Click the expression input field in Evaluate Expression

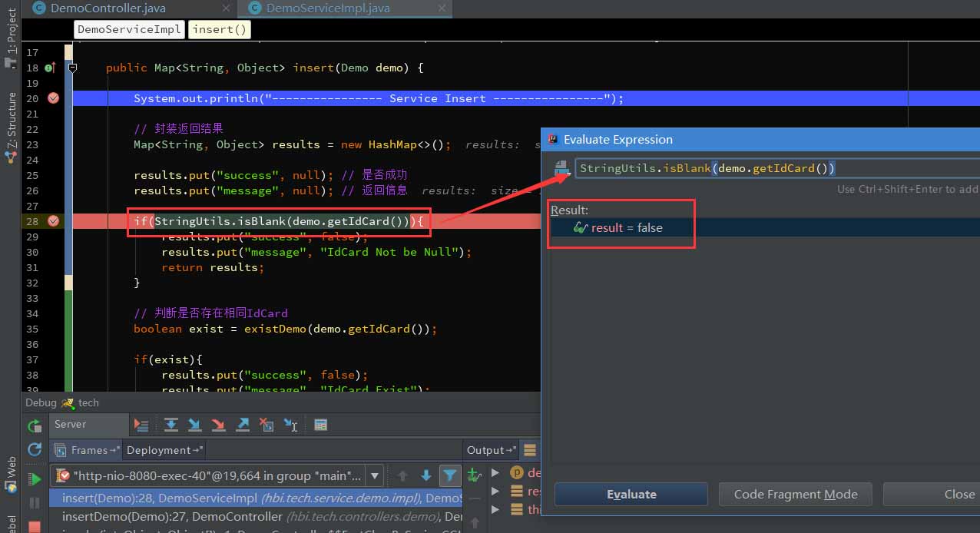777,168
